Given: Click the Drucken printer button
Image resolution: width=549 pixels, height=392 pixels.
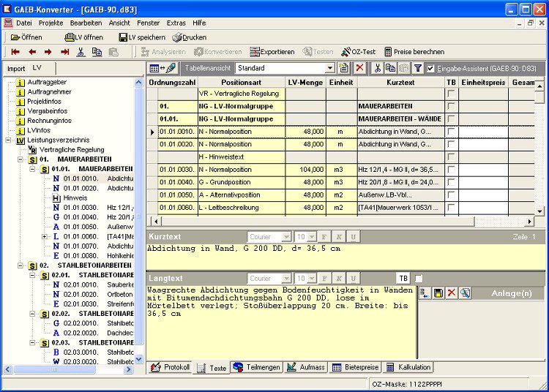Looking at the screenshot, I should [190, 37].
